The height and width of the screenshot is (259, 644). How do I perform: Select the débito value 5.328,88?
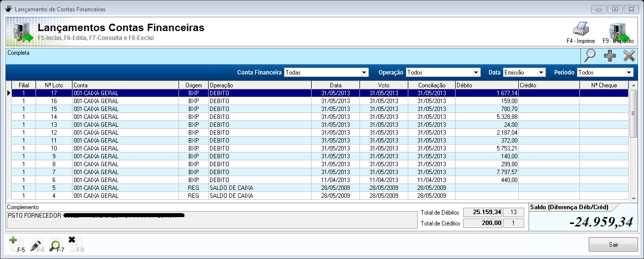(506, 116)
